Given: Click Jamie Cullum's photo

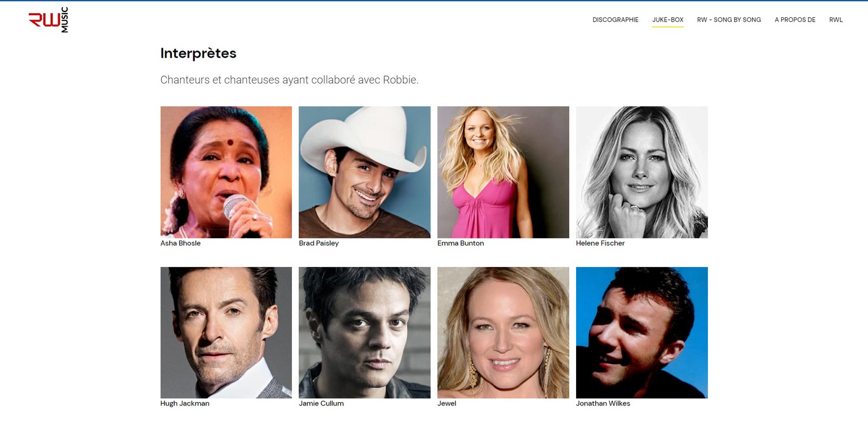Looking at the screenshot, I should [365, 333].
